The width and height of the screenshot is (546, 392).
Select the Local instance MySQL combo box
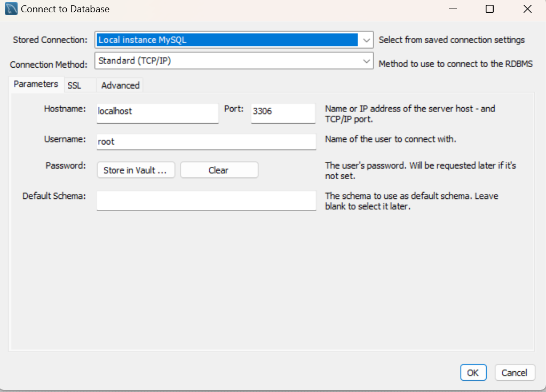(x=234, y=40)
